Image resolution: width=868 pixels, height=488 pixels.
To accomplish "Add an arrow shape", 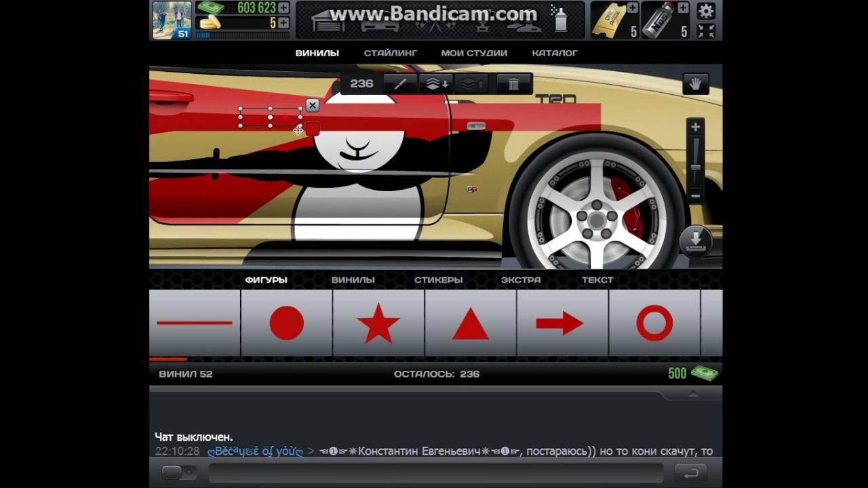I will (562, 323).
